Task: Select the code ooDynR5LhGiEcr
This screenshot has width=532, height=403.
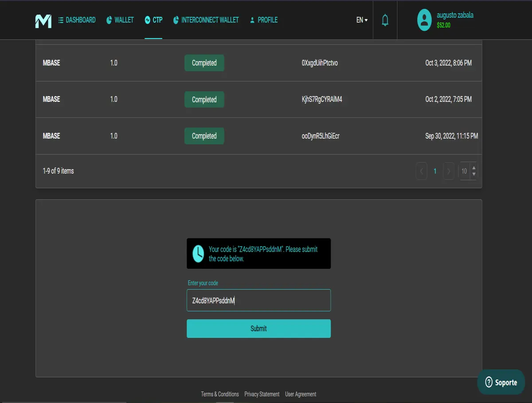Action: click(321, 136)
